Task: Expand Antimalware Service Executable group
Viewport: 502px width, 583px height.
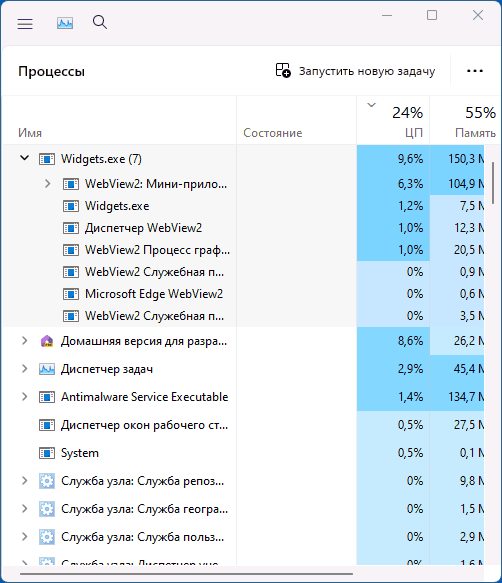Action: (x=25, y=397)
